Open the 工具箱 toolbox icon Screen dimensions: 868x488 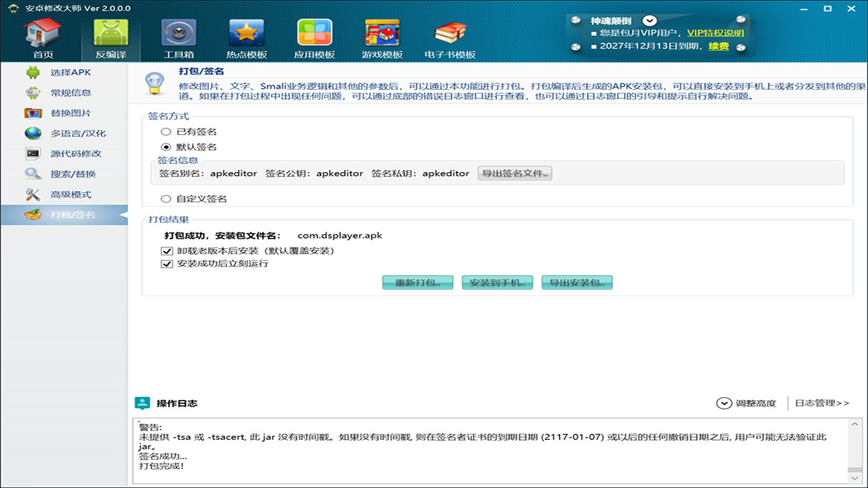(178, 33)
